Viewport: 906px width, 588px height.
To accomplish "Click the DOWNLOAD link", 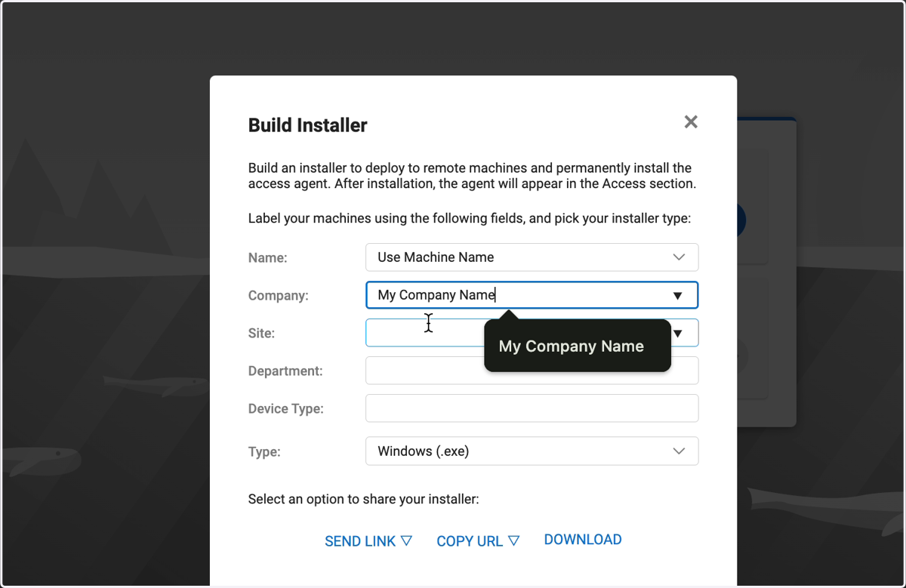I will point(583,540).
